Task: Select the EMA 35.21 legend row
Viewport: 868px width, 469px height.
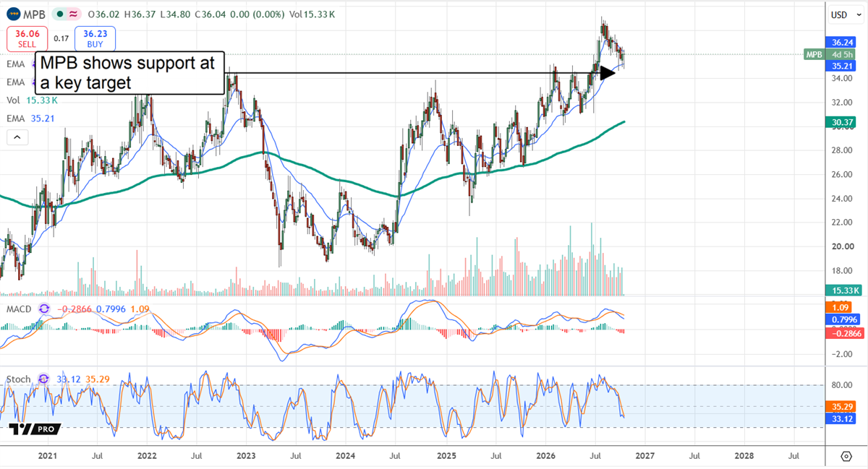Action: [x=30, y=119]
